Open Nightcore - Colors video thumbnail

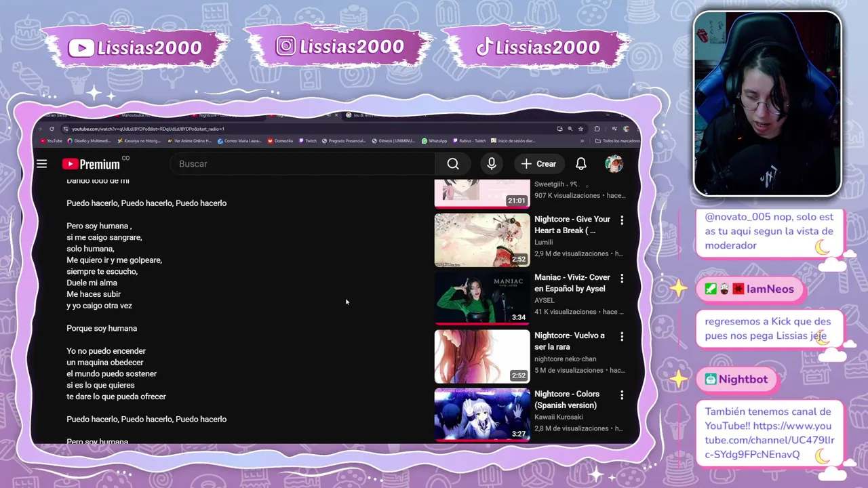482,415
